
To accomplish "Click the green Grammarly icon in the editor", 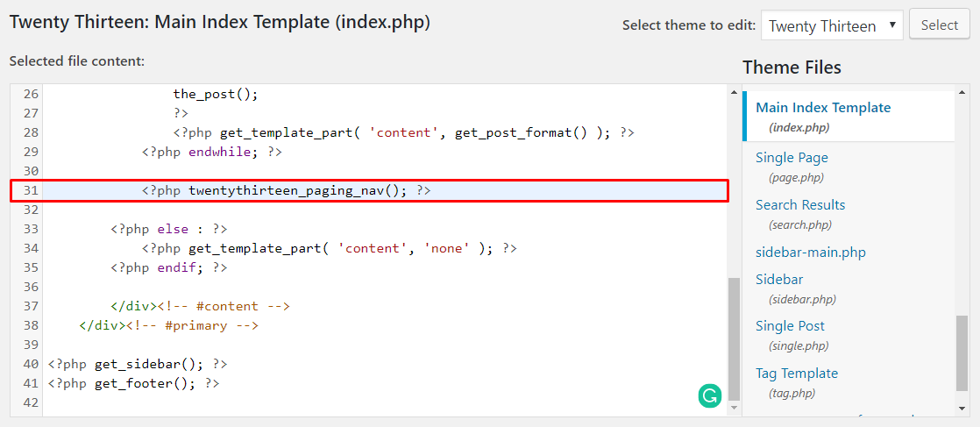I will click(709, 396).
